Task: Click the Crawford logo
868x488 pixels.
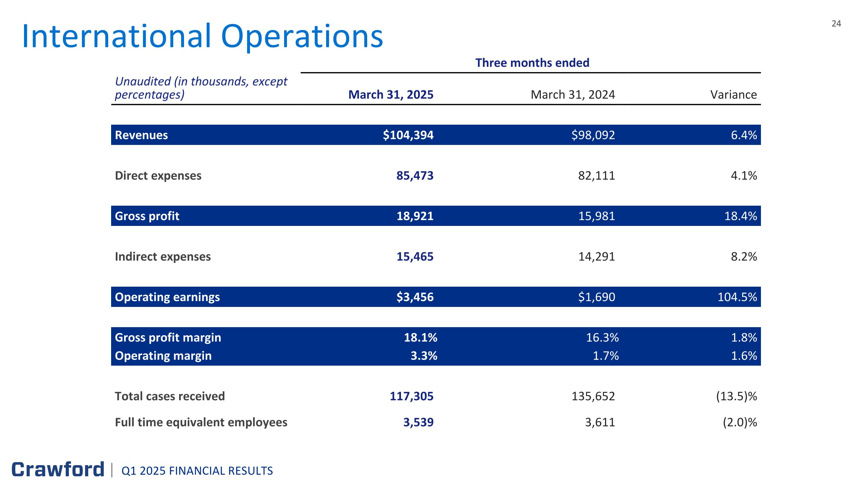Action: 58,470
